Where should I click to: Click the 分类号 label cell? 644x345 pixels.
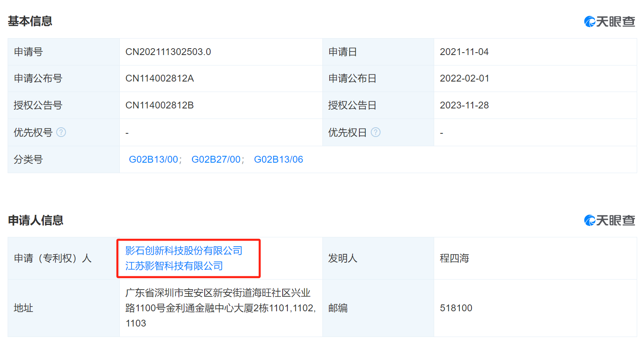64,159
